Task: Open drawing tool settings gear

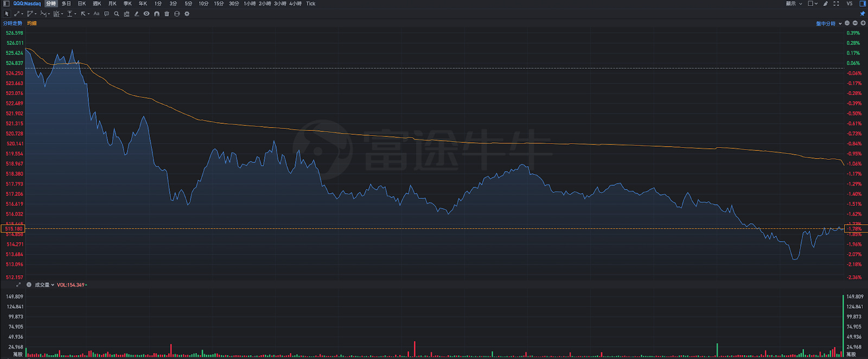Action: pyautogui.click(x=187, y=14)
